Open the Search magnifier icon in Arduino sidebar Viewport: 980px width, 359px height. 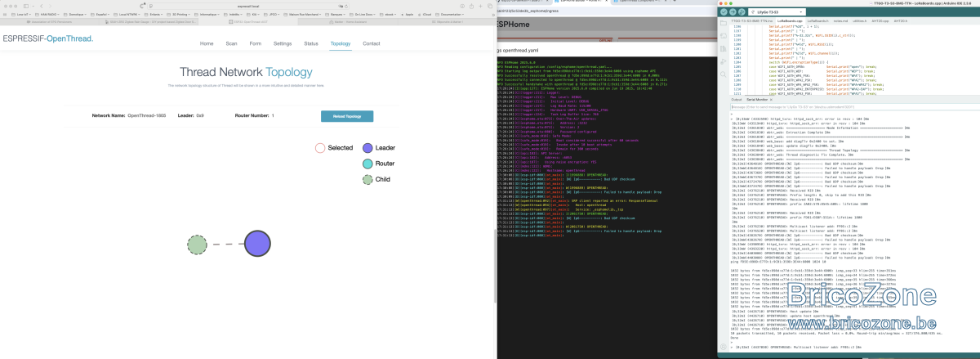click(x=724, y=74)
